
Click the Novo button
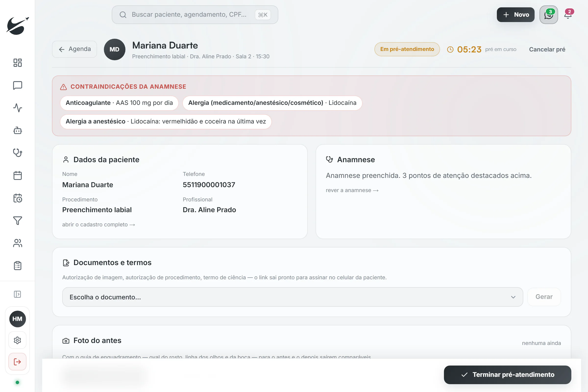click(515, 15)
